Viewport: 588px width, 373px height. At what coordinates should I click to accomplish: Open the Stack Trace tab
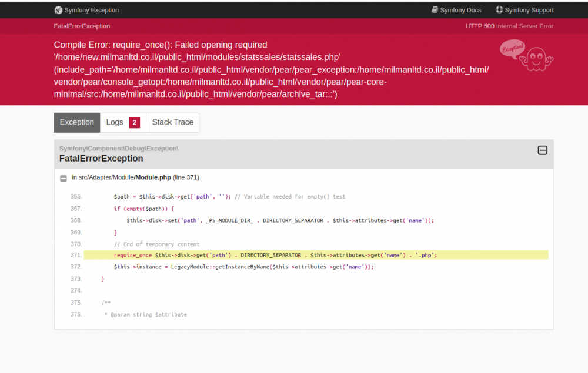(172, 122)
